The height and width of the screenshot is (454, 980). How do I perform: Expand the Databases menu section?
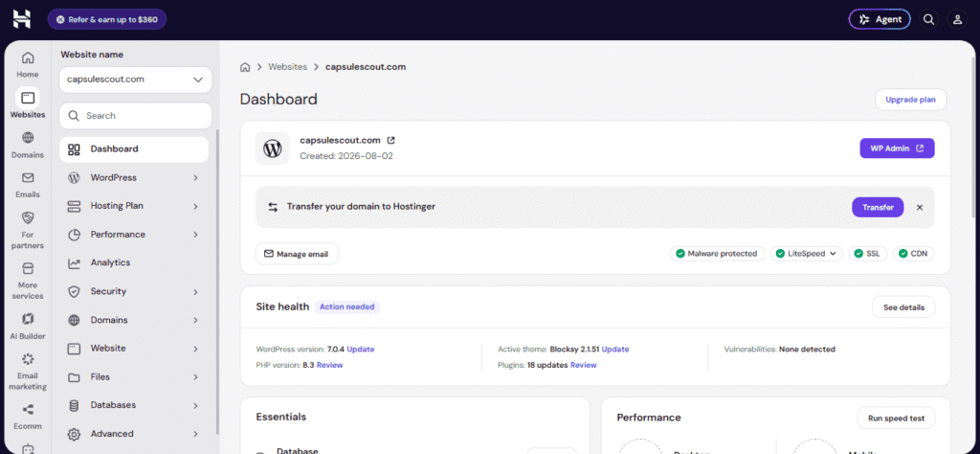(x=134, y=405)
